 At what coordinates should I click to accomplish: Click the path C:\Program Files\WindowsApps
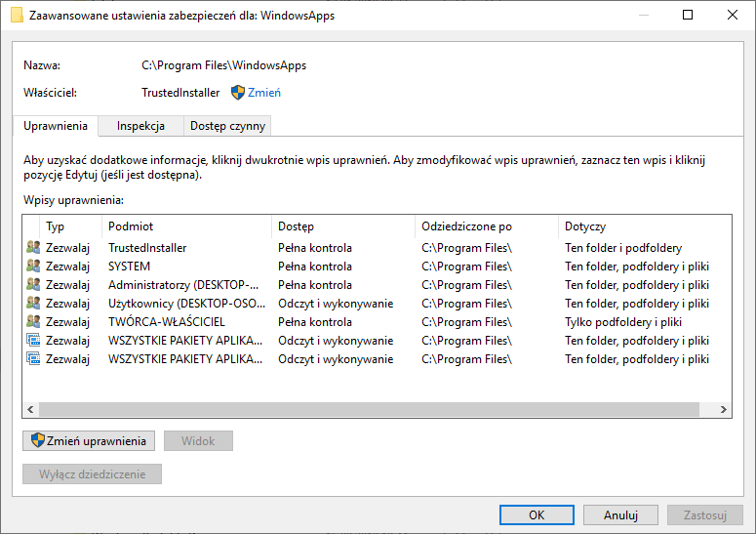(223, 65)
